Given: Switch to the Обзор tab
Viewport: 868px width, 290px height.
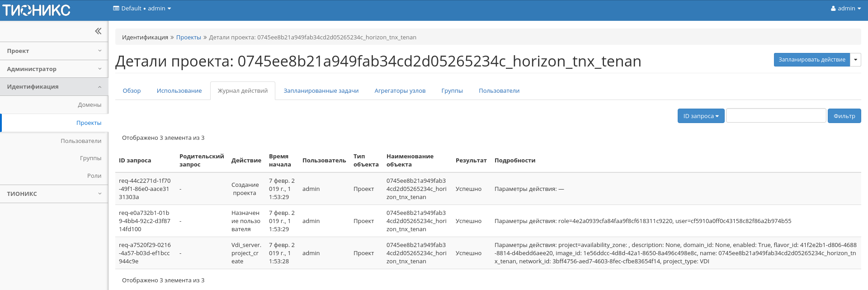Looking at the screenshot, I should 132,91.
